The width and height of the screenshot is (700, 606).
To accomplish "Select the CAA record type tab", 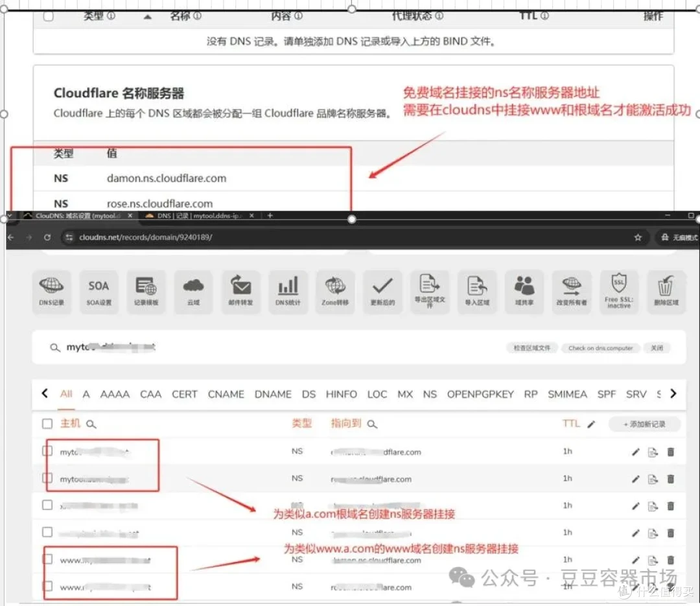I will [x=150, y=394].
